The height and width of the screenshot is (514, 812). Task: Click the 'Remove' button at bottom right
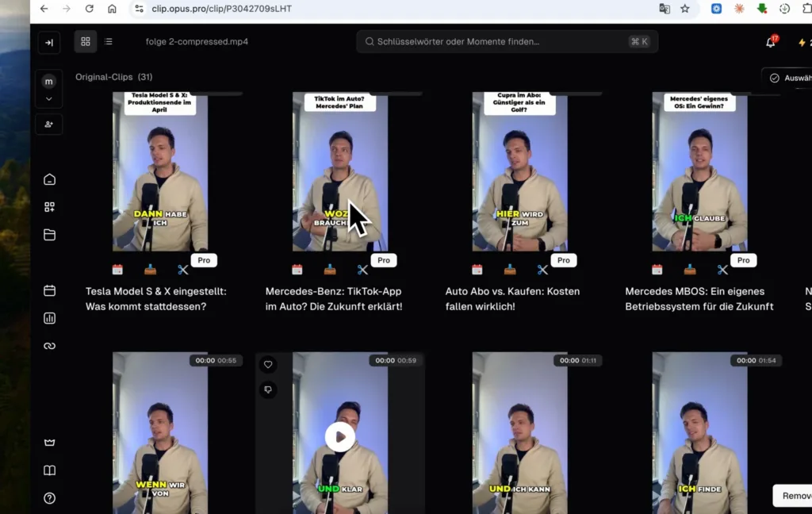coord(793,496)
